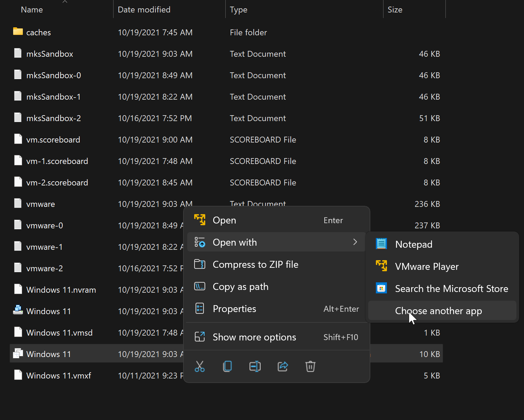524x420 pixels.
Task: Click the VMware icon beside Open
Action: click(x=200, y=220)
